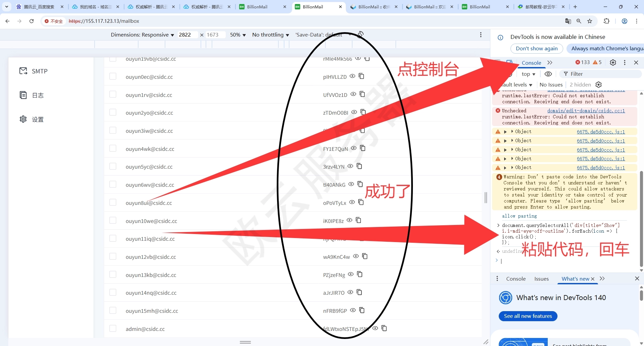Click the Don't show again button
This screenshot has width=644, height=346.
536,48
